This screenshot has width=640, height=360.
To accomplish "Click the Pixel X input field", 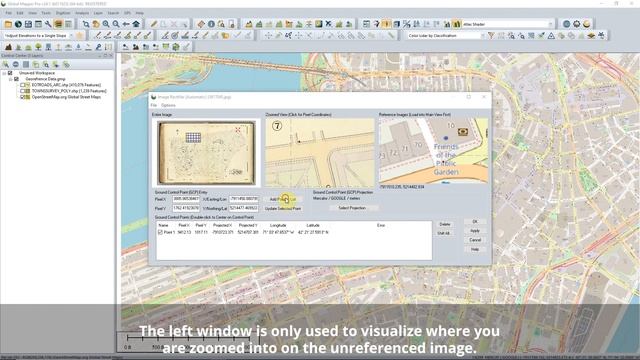I will [x=186, y=199].
